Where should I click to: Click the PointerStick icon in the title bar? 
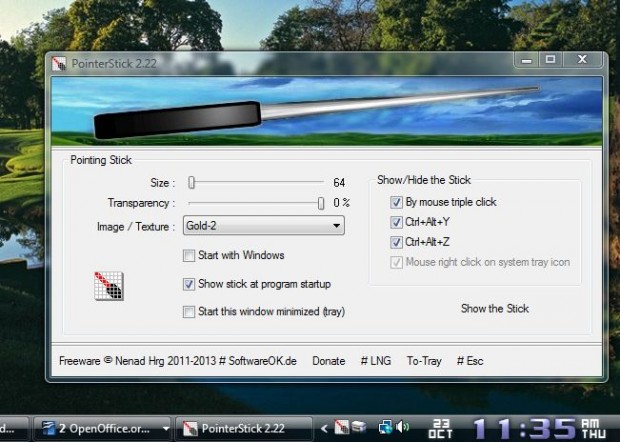tap(59, 63)
